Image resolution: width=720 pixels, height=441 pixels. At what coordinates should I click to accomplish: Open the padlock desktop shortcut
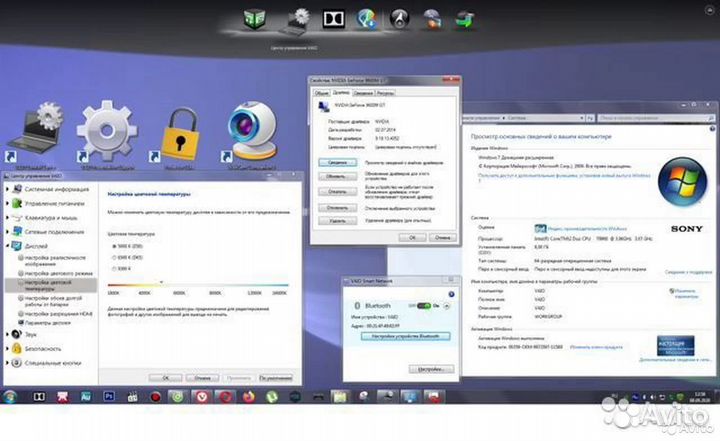point(180,134)
